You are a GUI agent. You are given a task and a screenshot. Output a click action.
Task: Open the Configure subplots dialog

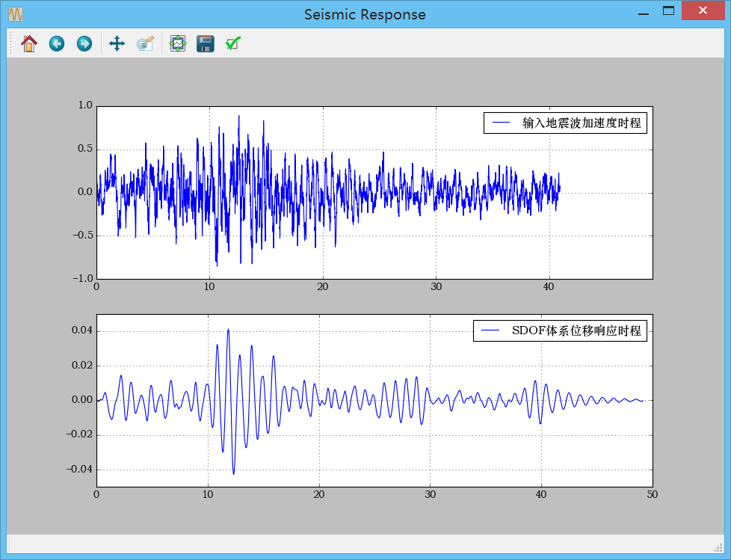coord(177,44)
